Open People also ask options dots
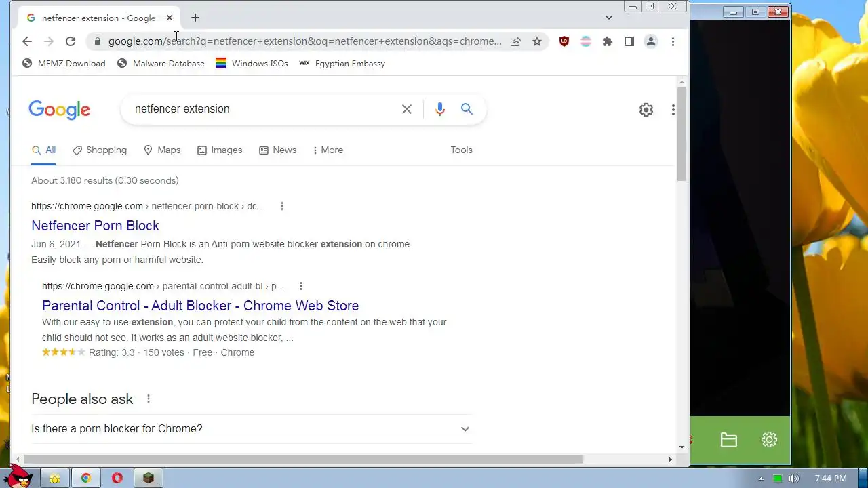868x488 pixels. tap(149, 399)
